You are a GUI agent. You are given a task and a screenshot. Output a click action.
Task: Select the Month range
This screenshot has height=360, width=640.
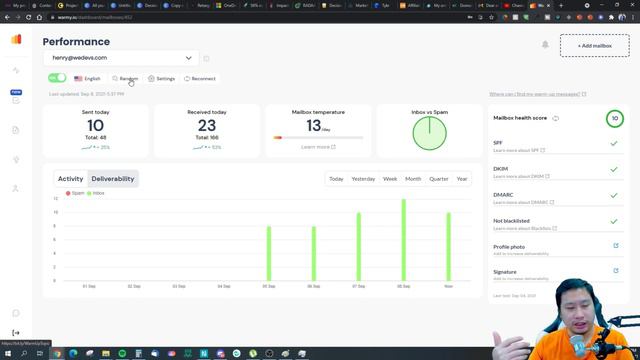413,179
